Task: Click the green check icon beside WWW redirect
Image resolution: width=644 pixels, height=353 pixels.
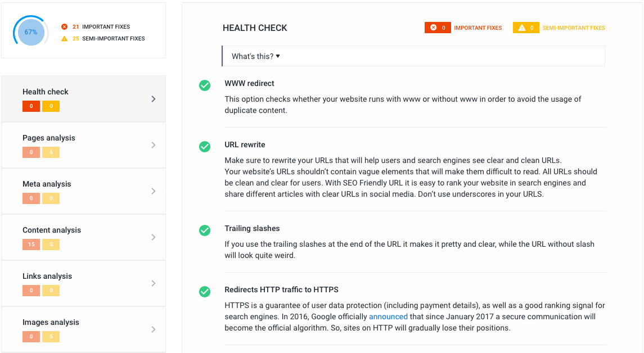Action: [205, 85]
